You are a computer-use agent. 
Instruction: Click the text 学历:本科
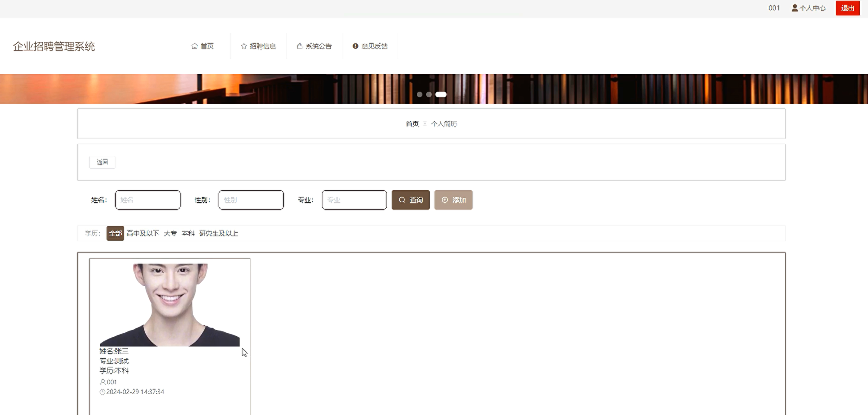114,371
